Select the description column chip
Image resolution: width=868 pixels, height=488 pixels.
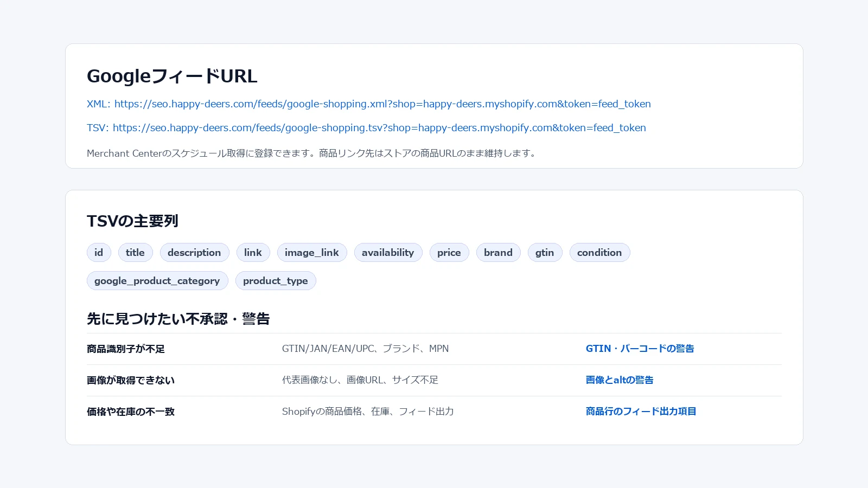[194, 253]
